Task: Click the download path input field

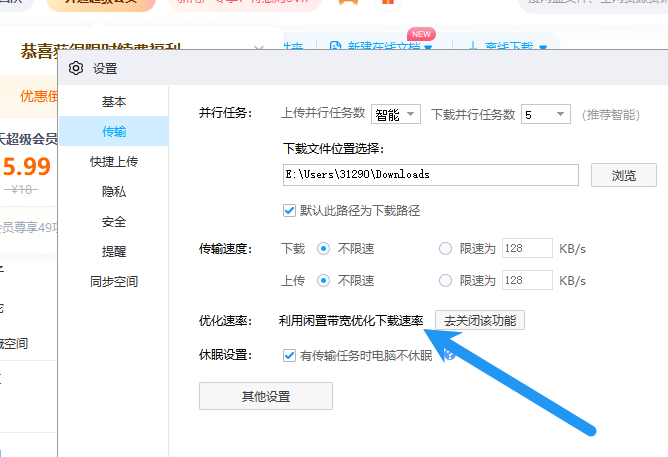Action: [431, 175]
